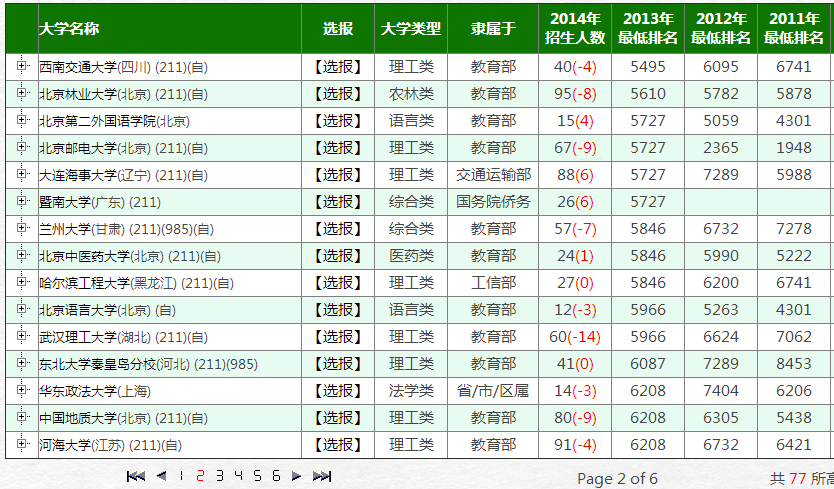The height and width of the screenshot is (489, 834).
Task: Choose 【选报】 for 中国地质大学
Action: click(338, 418)
